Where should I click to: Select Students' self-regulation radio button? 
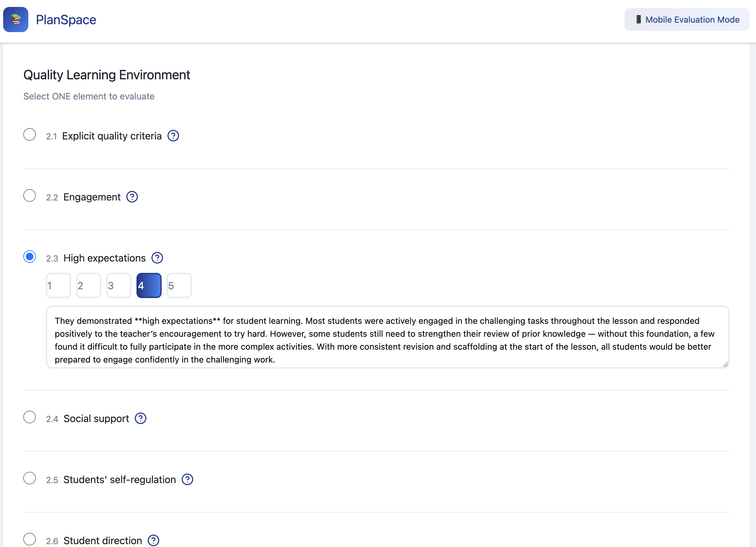[x=30, y=478]
